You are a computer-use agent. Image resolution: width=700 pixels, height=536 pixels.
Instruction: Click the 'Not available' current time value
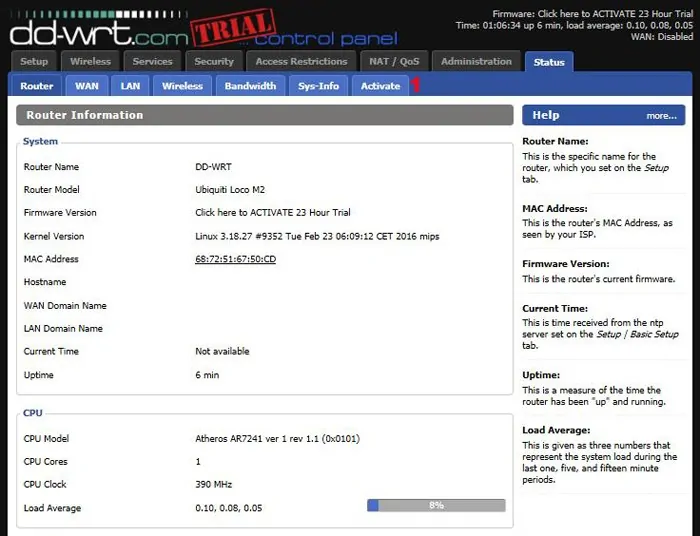[222, 351]
